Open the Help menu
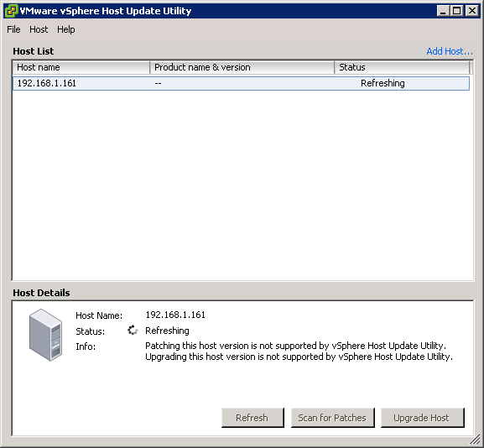This screenshot has height=448, width=484. (x=65, y=29)
